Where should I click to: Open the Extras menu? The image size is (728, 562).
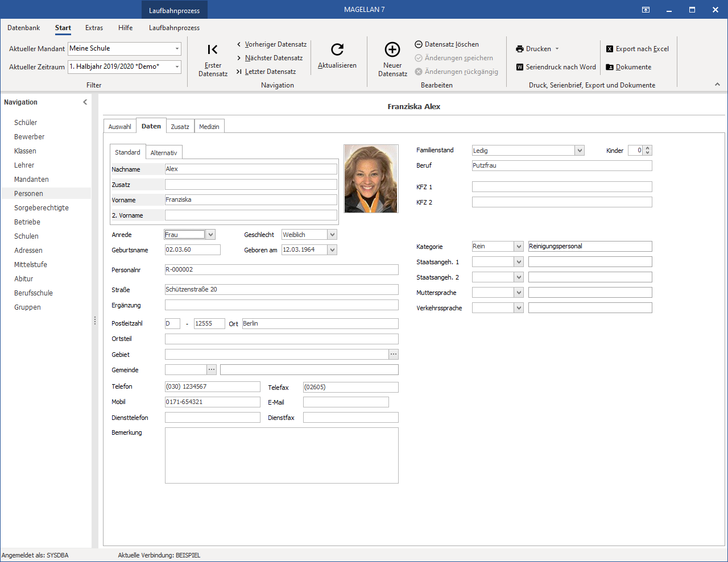(x=94, y=28)
